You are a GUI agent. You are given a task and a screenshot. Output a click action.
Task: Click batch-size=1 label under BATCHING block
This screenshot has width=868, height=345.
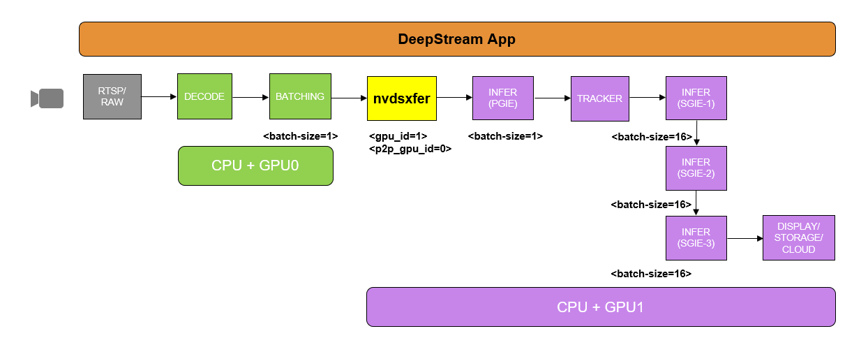[300, 136]
